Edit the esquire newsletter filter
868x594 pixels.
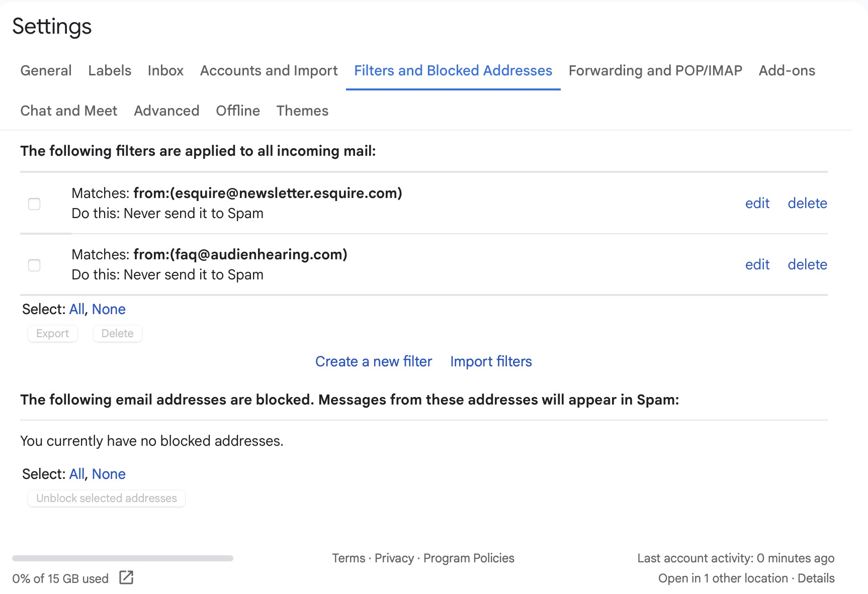[757, 203]
